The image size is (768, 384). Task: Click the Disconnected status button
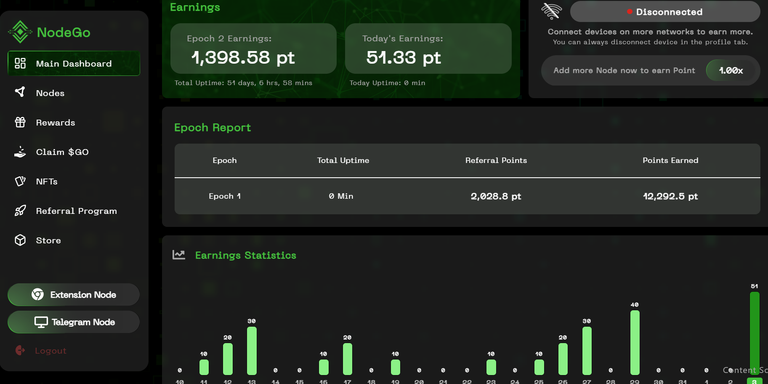tap(665, 12)
